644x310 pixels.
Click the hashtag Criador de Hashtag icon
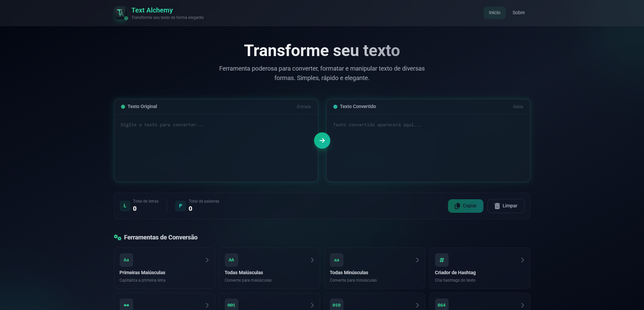(x=442, y=260)
